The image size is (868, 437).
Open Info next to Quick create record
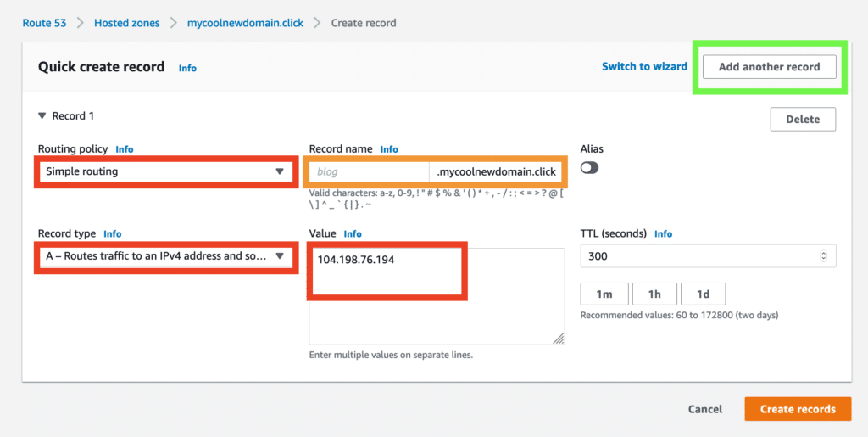pyautogui.click(x=187, y=68)
